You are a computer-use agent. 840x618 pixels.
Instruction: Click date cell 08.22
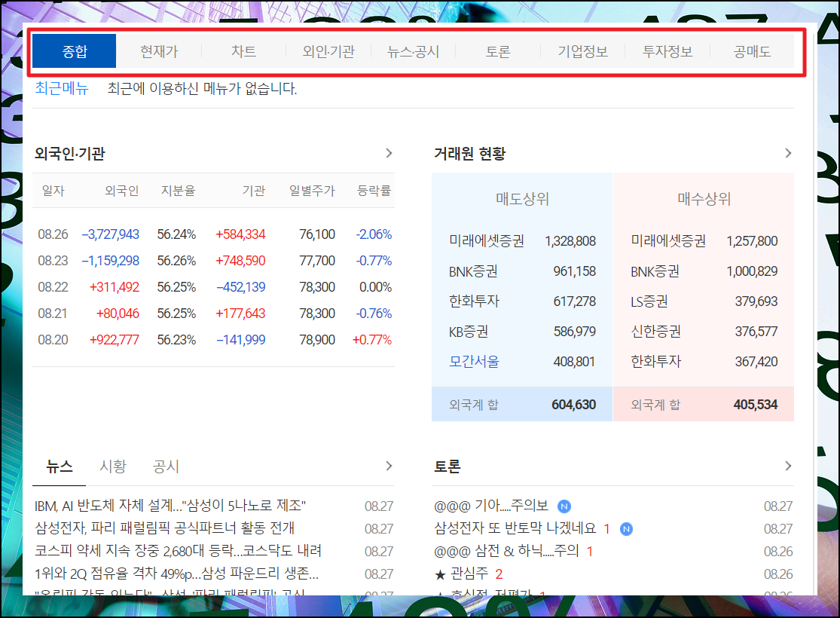[x=53, y=286]
